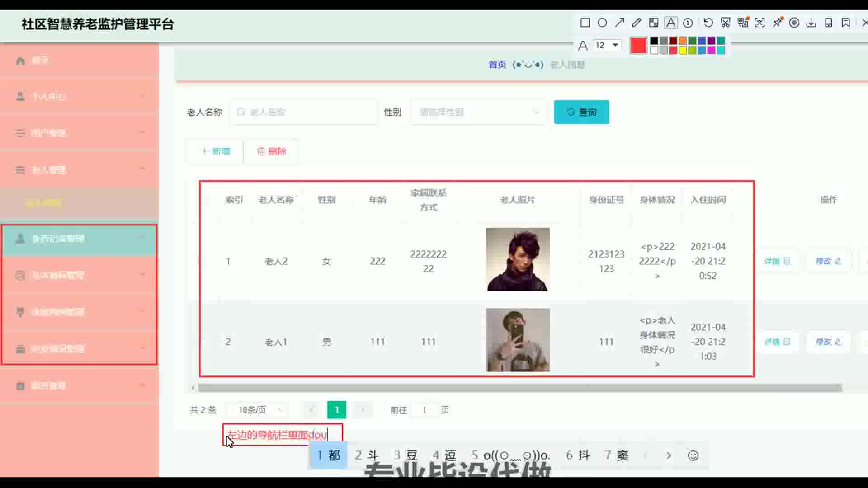Click the pin screenshot icon
The height and width of the screenshot is (488, 868).
click(777, 23)
